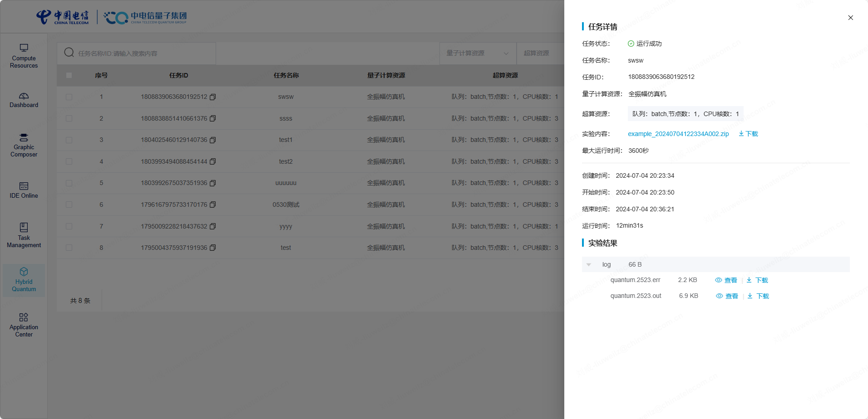Click the task name test2 in the table
Image resolution: width=868 pixels, height=419 pixels.
(x=286, y=161)
